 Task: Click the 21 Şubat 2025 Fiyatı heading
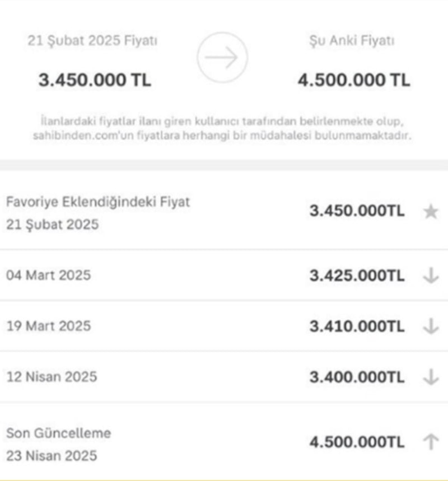click(x=92, y=41)
